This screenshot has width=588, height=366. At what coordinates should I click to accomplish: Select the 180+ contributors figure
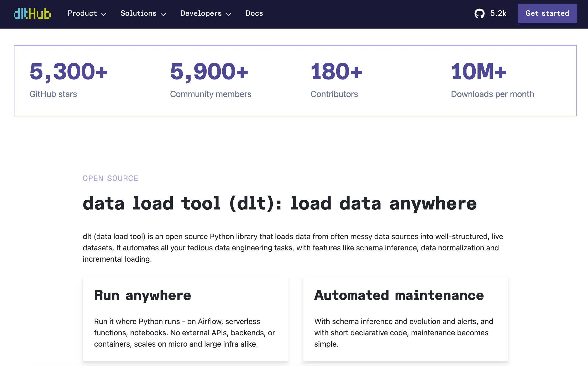tap(336, 72)
